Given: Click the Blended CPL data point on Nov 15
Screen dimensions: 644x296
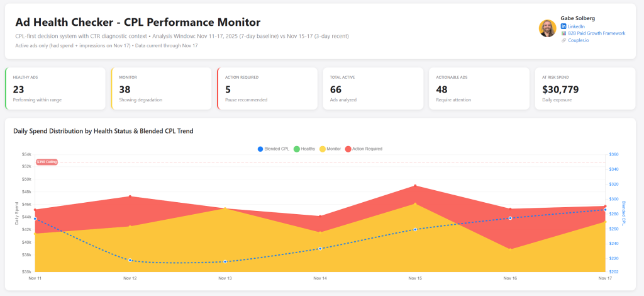Looking at the screenshot, I should (415, 229).
